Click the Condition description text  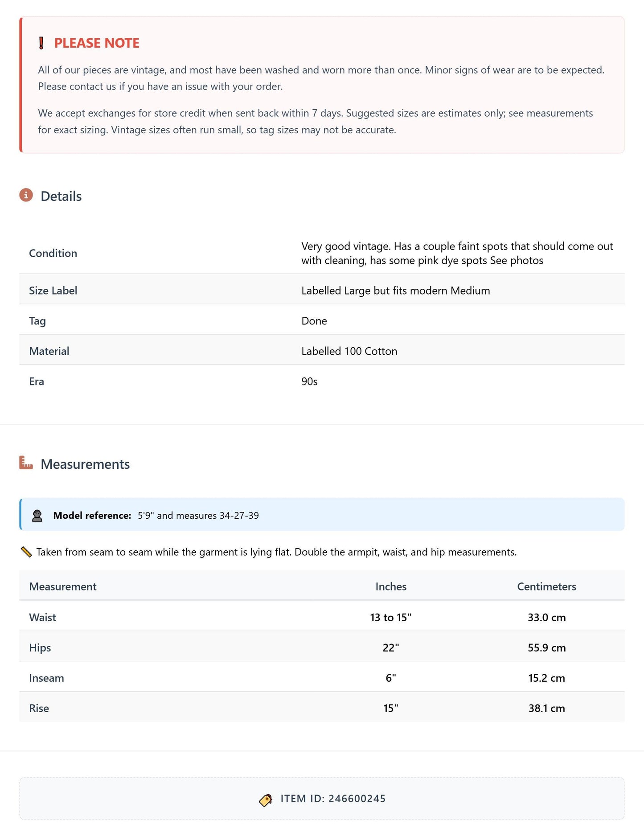457,253
